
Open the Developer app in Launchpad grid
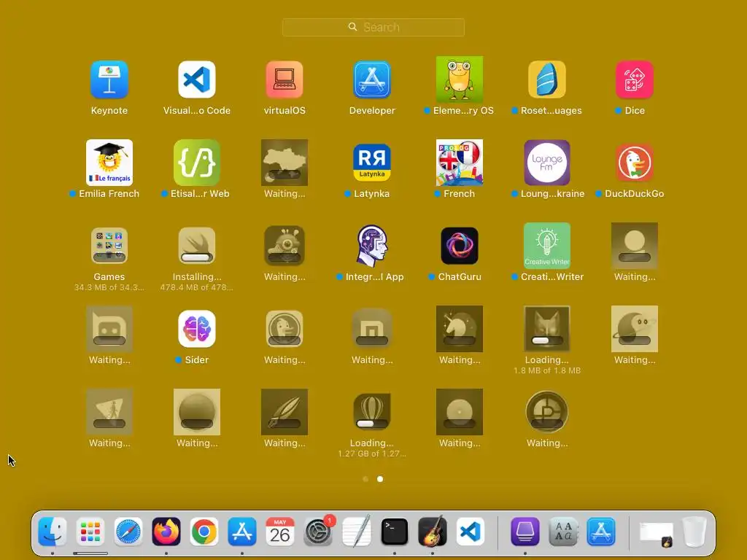coord(372,79)
